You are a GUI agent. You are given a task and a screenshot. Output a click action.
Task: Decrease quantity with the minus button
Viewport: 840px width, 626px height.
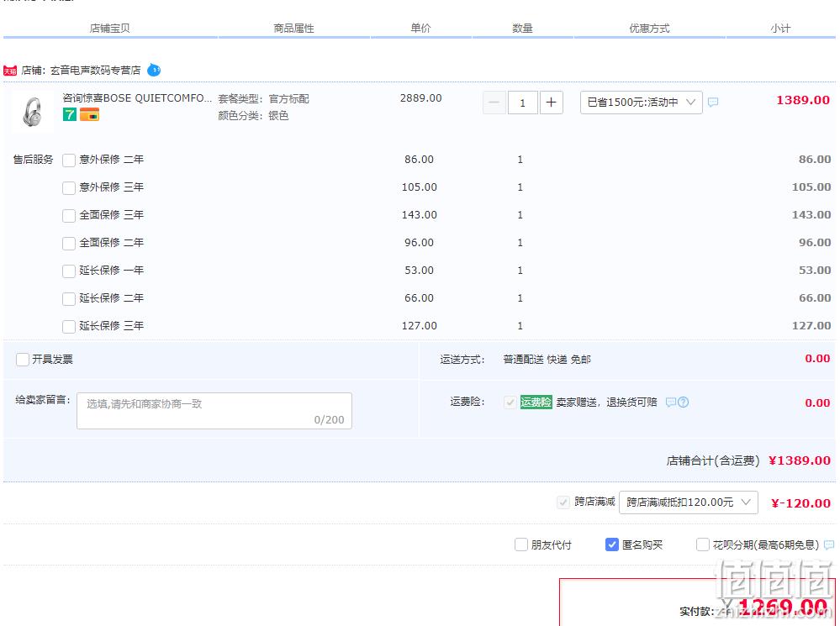click(494, 103)
